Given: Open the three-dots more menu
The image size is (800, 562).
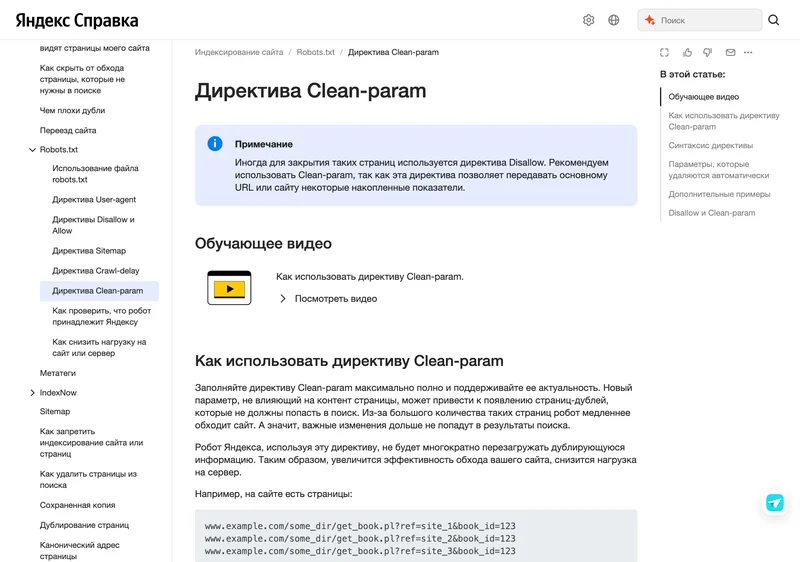Looking at the screenshot, I should (748, 53).
